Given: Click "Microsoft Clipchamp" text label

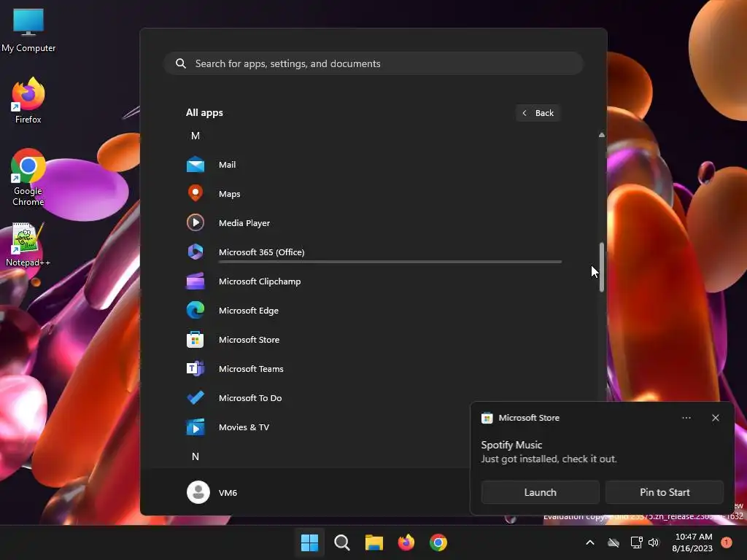Looking at the screenshot, I should pos(260,281).
